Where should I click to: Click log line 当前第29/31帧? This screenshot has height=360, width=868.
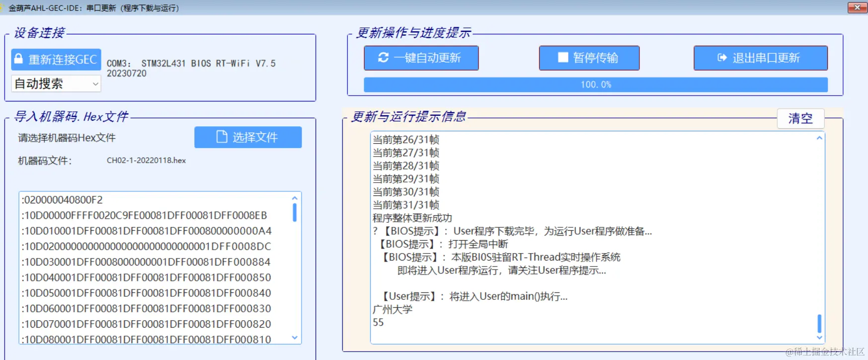tap(406, 179)
